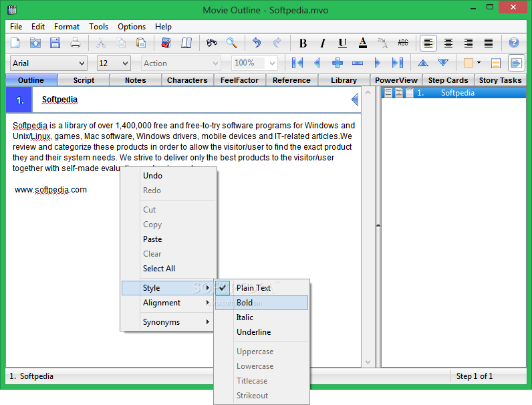Click the lined notepad icon in the toolbar
Viewport: 532px width, 405px height.
pos(496,63)
